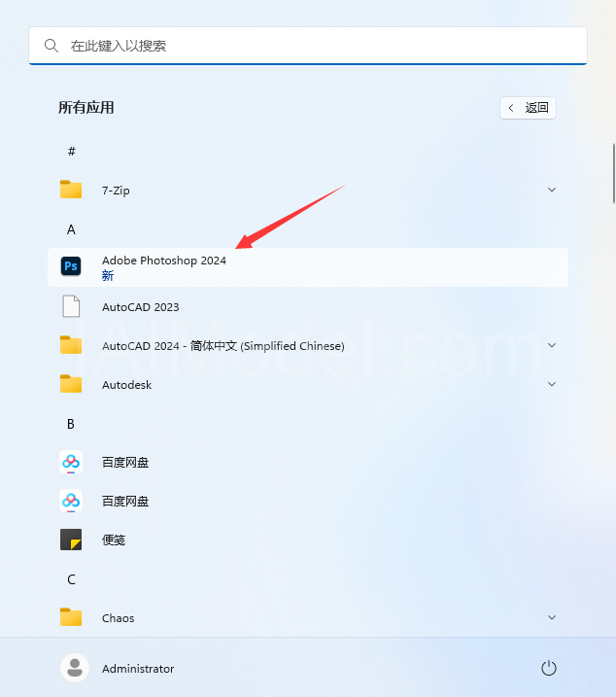Click the Chaos folder icon
Screen dimensions: 616x697
pos(71,617)
